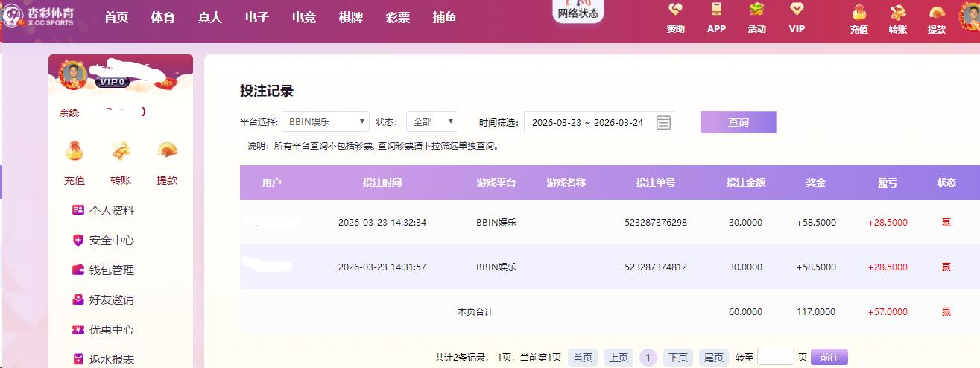Focus the 转至 page number input
Viewport: 980px width, 368px height.
point(776,358)
